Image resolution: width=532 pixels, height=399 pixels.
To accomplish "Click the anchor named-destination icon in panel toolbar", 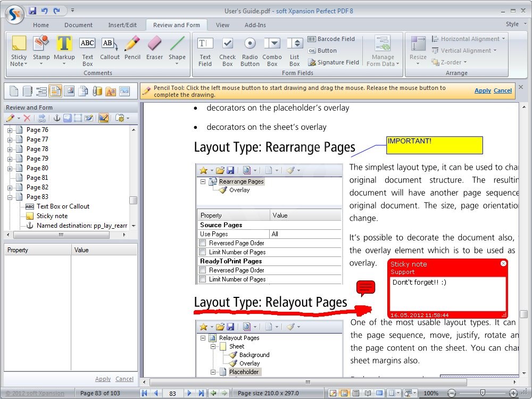I will click(x=57, y=118).
